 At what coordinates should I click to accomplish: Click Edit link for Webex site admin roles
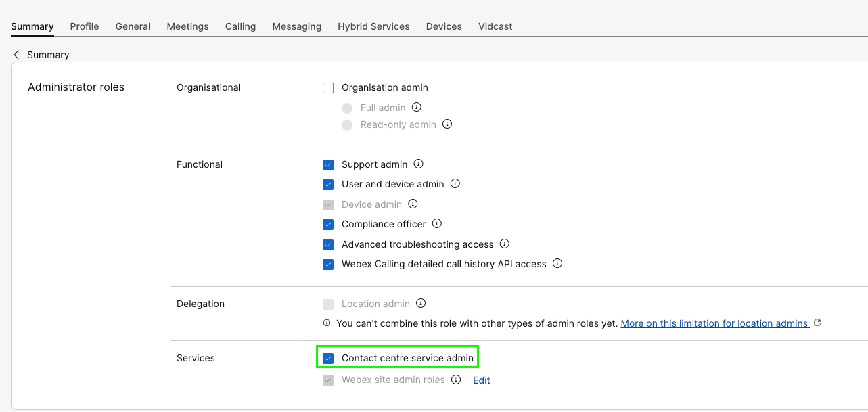point(481,380)
